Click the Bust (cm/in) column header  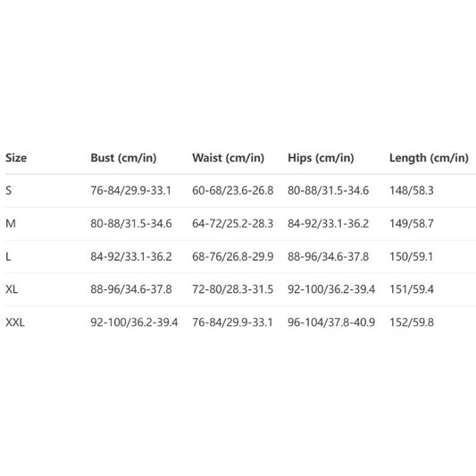pyautogui.click(x=123, y=158)
